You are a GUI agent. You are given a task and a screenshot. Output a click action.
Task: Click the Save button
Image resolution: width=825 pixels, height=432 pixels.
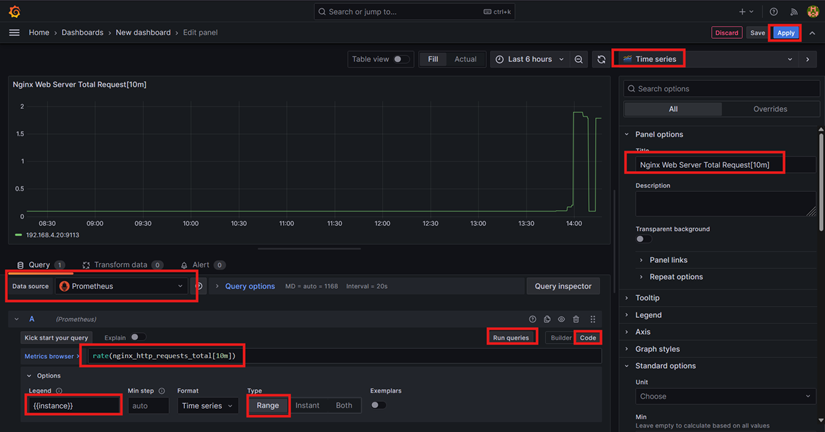pos(757,33)
